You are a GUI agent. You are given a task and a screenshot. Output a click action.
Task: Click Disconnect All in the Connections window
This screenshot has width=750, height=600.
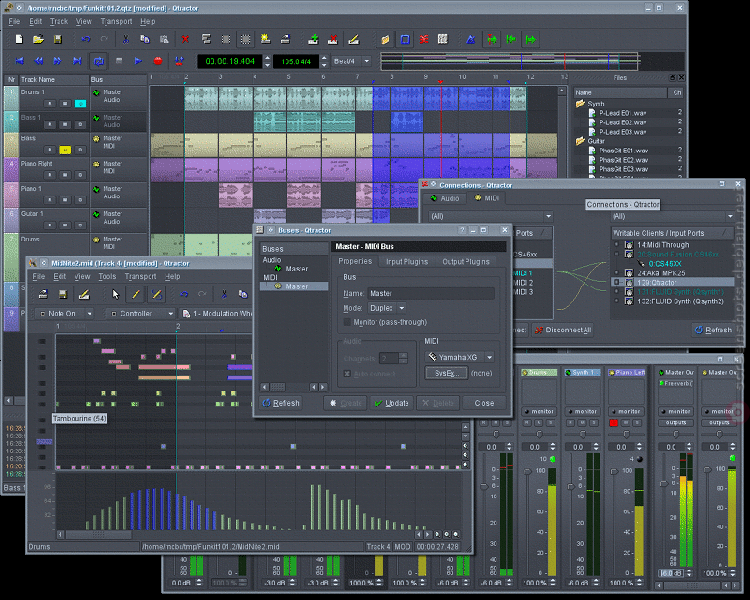point(563,330)
